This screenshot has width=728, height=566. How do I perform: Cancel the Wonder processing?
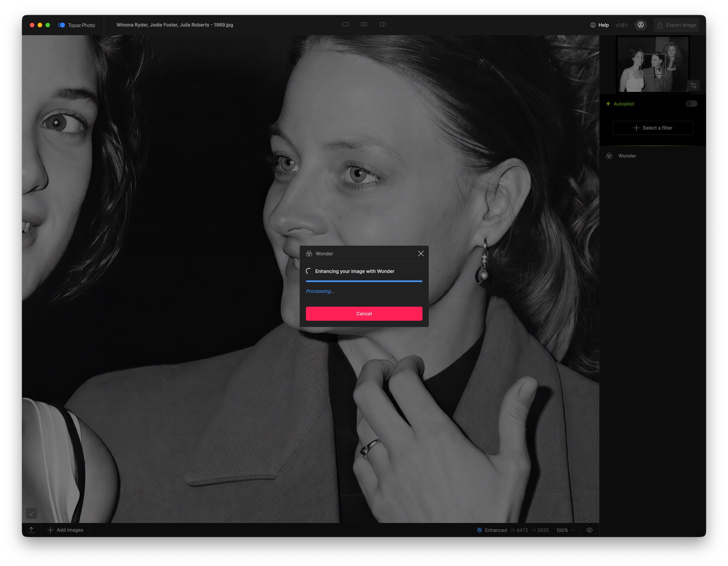pyautogui.click(x=364, y=314)
